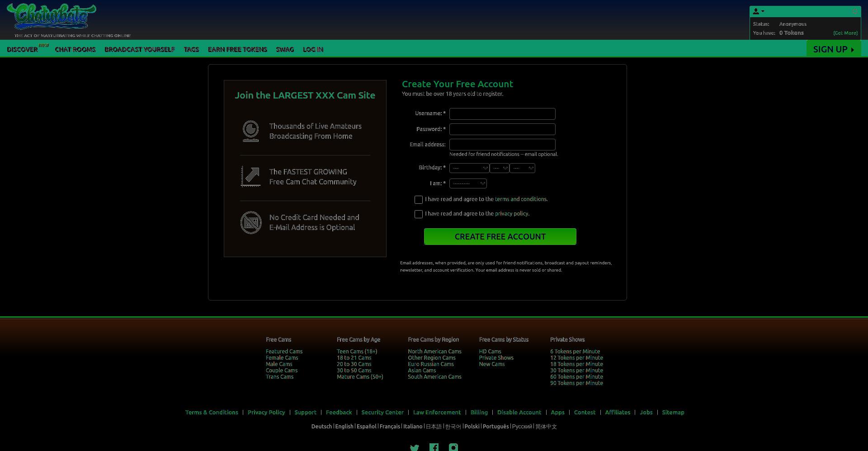
Task: Open the 20 to 30 Cams link
Action: (354, 364)
